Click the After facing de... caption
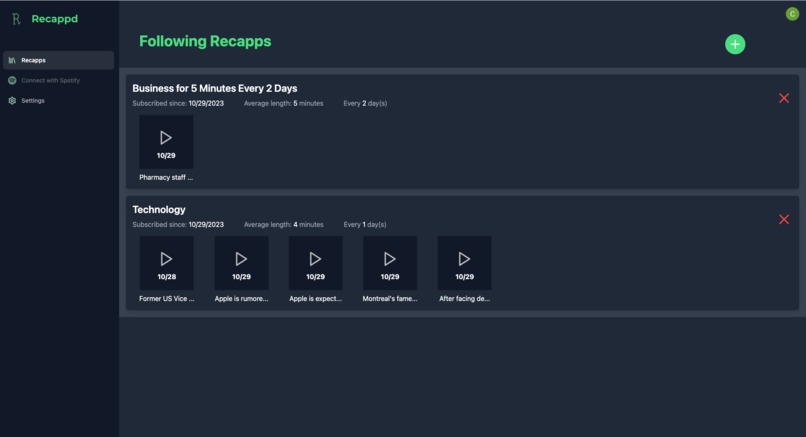 click(x=464, y=299)
